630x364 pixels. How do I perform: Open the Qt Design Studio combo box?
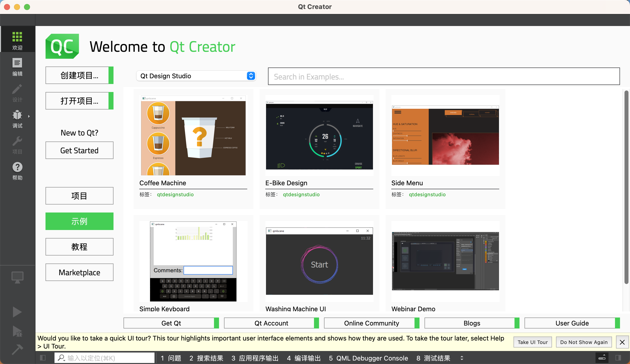(196, 76)
